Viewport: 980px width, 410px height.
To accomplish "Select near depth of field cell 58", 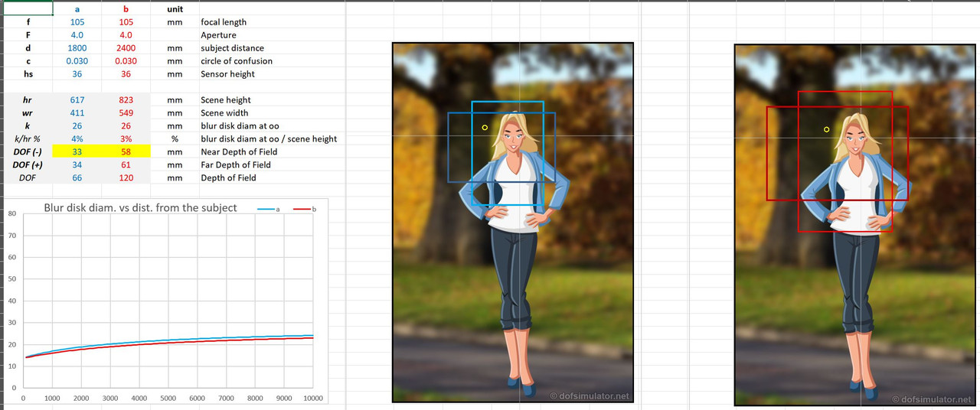I will 126,152.
